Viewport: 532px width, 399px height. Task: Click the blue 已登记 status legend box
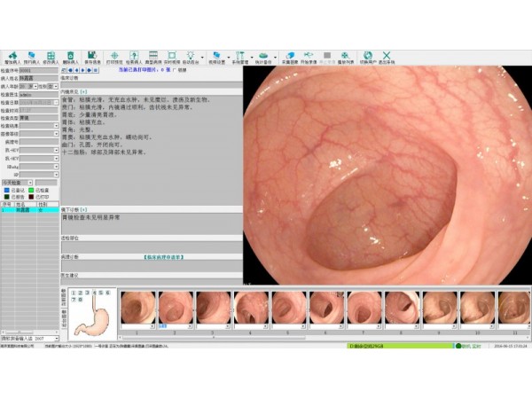point(7,190)
